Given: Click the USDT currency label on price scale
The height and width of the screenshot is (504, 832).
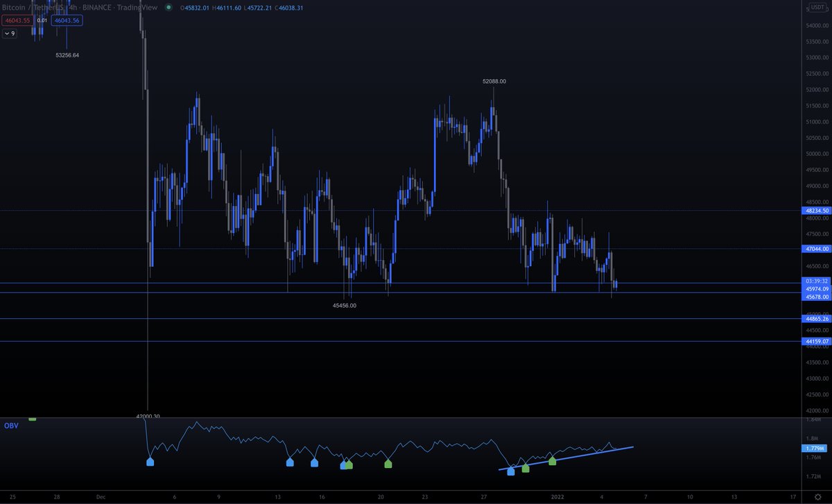Looking at the screenshot, I should click(817, 7).
